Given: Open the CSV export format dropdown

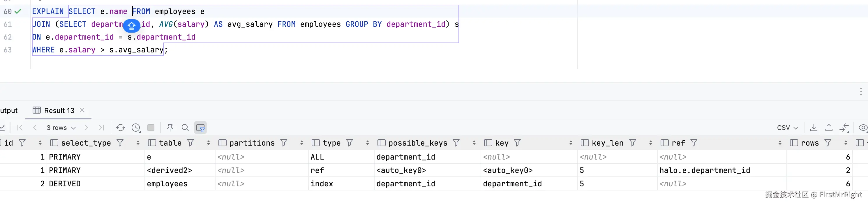Looking at the screenshot, I should click(787, 128).
